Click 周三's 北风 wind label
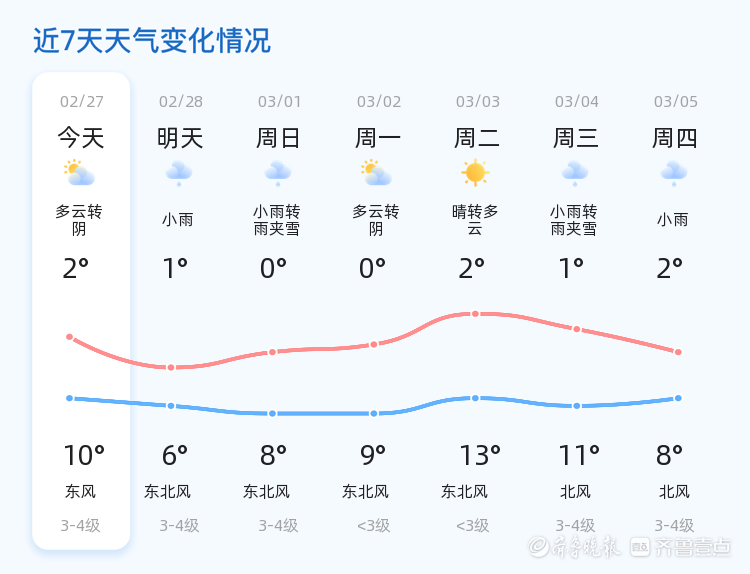 point(575,492)
